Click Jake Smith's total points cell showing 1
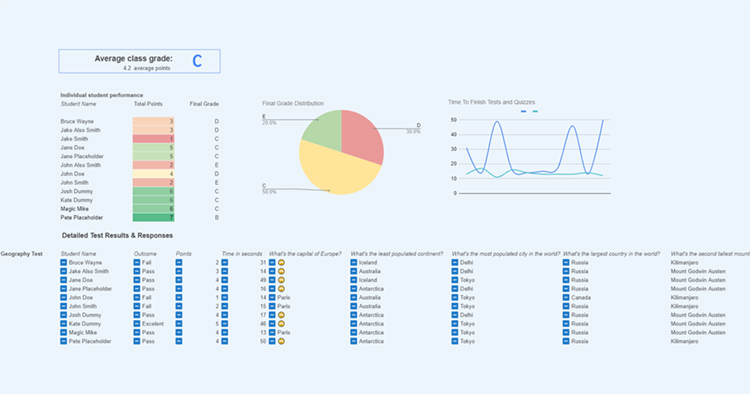Screen dimensions: 750x394 click(x=154, y=139)
